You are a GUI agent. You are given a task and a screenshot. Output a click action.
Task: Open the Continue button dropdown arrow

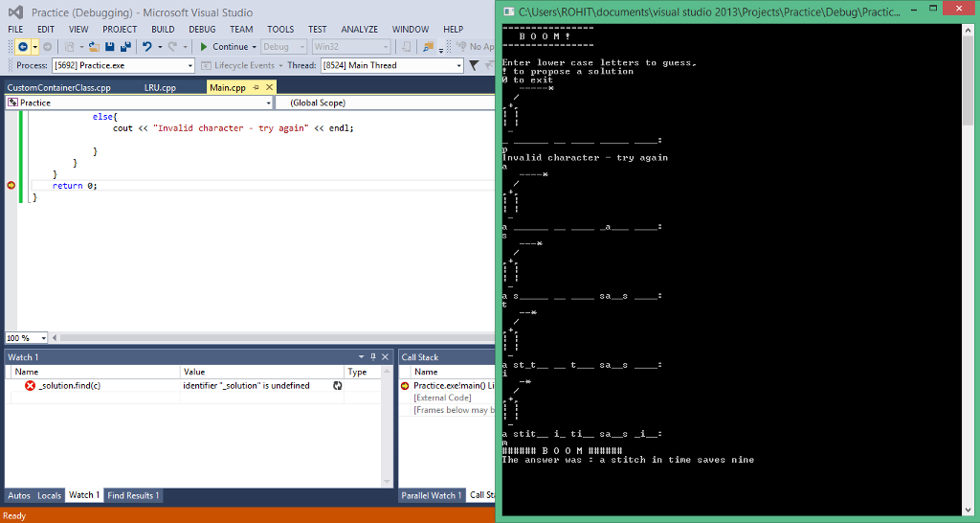[255, 47]
